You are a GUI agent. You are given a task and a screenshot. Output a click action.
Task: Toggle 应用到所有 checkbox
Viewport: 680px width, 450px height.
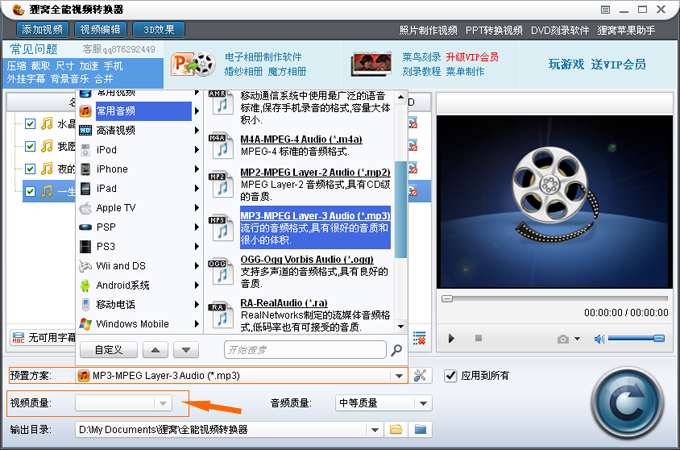coord(451,375)
